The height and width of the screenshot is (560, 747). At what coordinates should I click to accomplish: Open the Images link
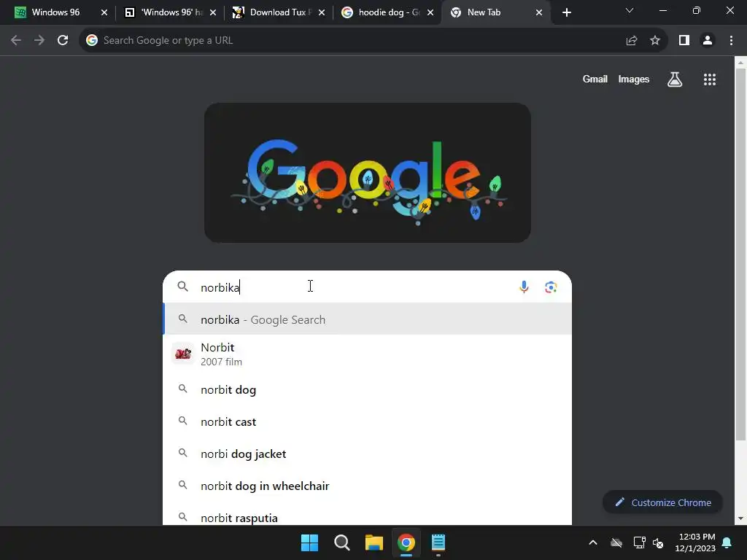pyautogui.click(x=634, y=79)
